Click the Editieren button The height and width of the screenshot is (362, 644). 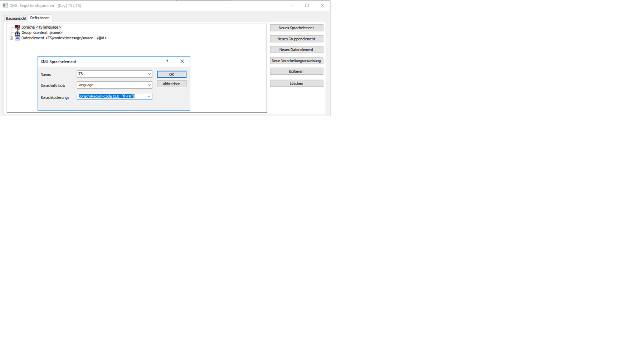(296, 72)
